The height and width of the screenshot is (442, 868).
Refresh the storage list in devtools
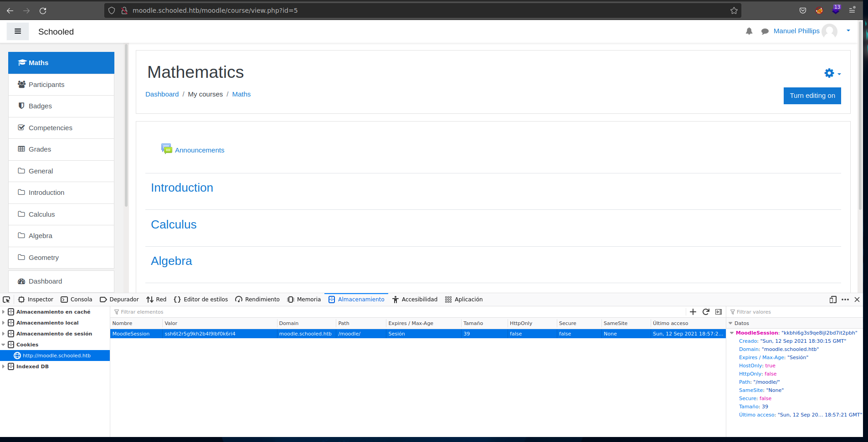pos(706,312)
